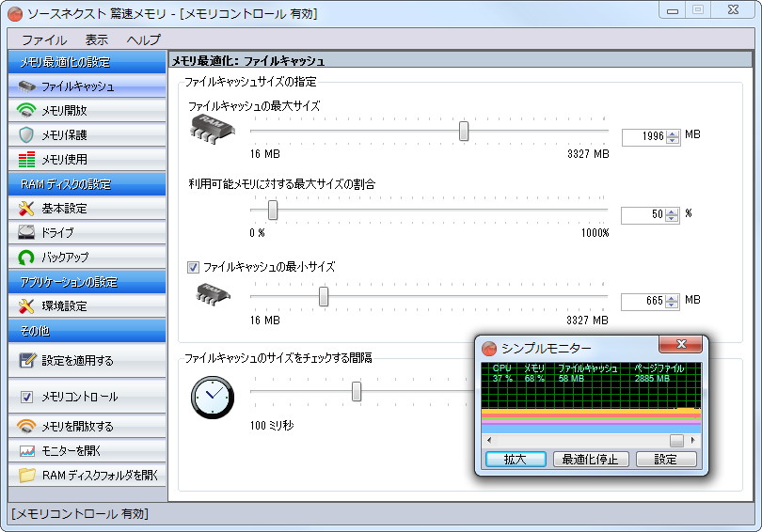The height and width of the screenshot is (532, 762).
Task: Click the monitor horizontal scrollbar thumb
Action: (677, 440)
